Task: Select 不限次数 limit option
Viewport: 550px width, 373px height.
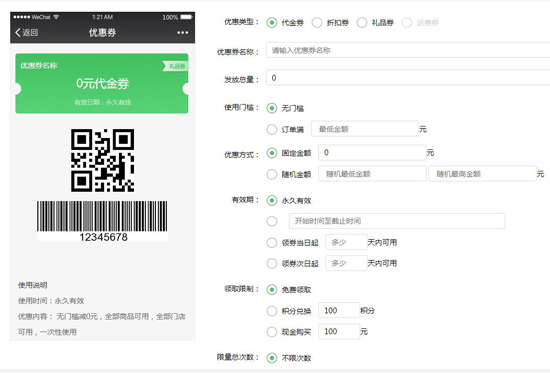Action: pyautogui.click(x=272, y=358)
